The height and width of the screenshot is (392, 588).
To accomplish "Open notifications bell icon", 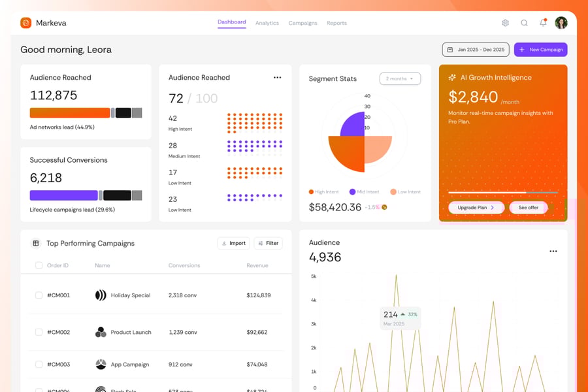I will (x=542, y=23).
